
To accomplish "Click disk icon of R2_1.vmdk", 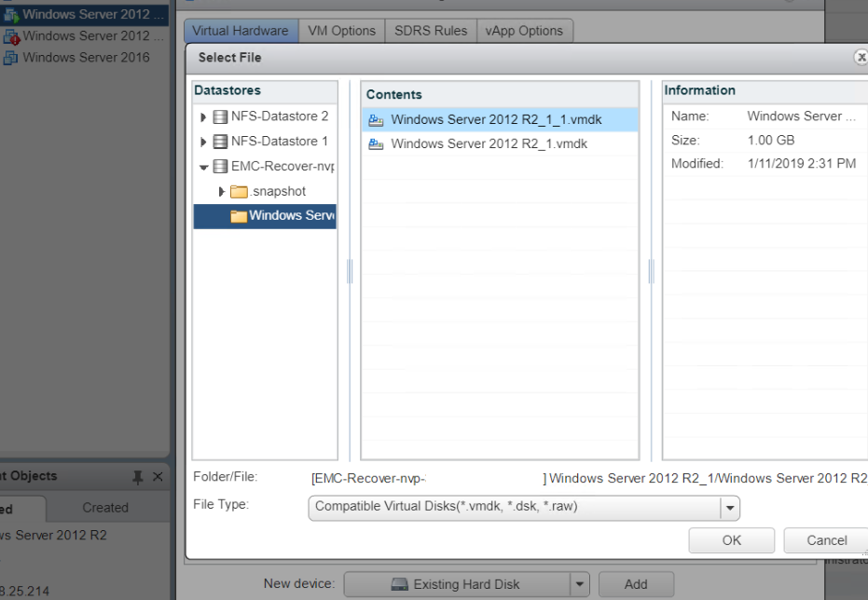I will (376, 144).
